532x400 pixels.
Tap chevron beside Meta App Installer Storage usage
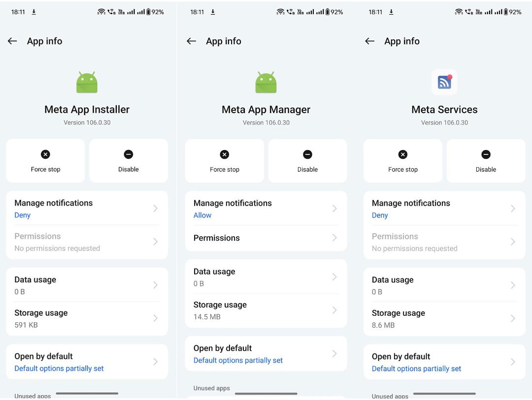pos(155,318)
